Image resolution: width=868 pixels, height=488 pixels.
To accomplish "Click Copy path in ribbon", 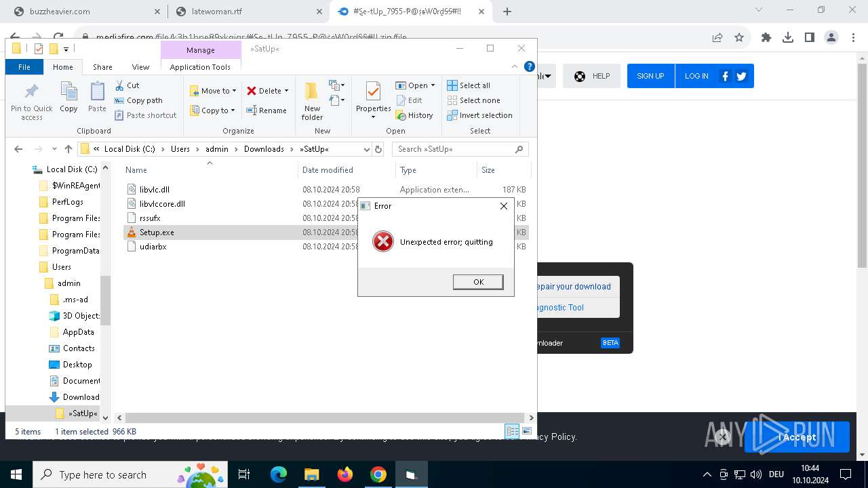I will [138, 100].
